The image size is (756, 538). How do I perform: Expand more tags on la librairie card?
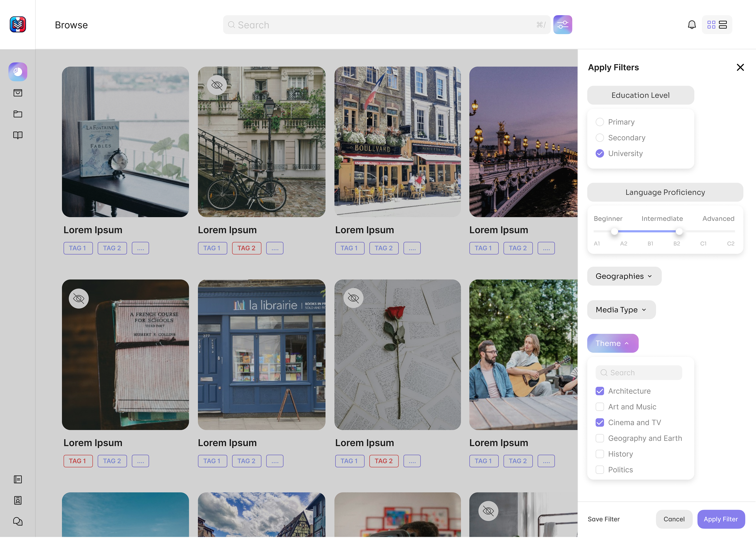click(x=275, y=461)
